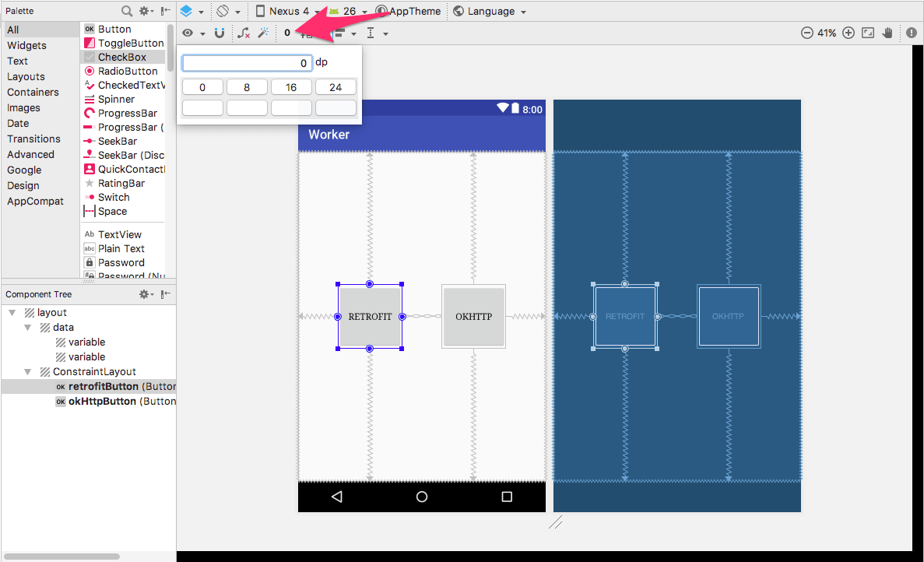Select the Containers palette category
Screen dimensions: 924x562
click(33, 92)
